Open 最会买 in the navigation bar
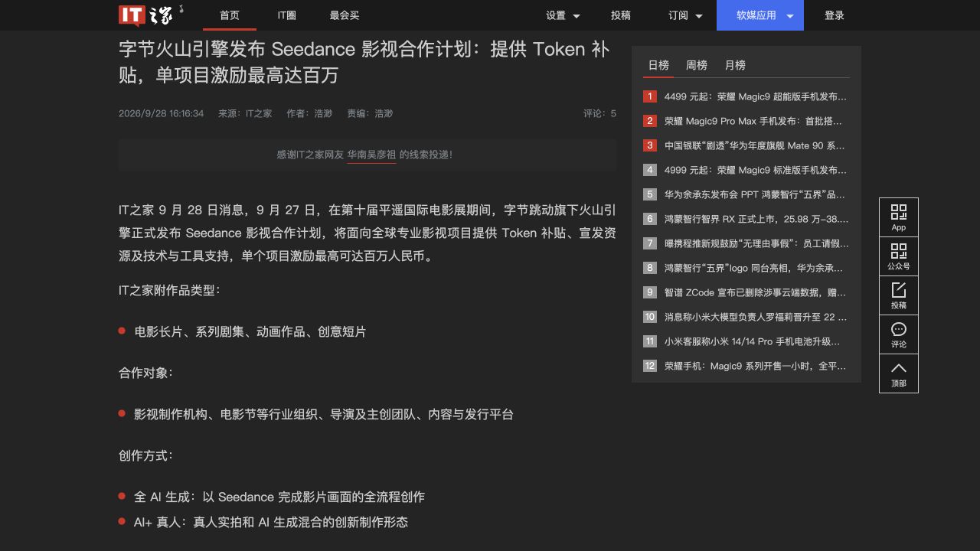Screen dimensions: 980x551 (345, 15)
